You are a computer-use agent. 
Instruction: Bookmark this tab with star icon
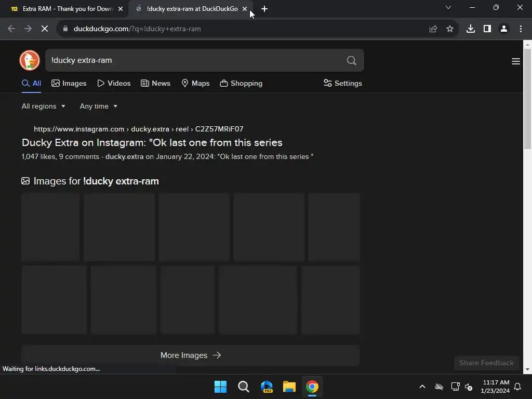(450, 29)
